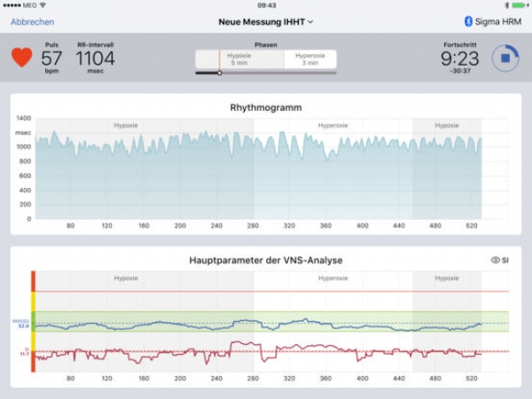Click the phase progress slider knob

(x=220, y=73)
